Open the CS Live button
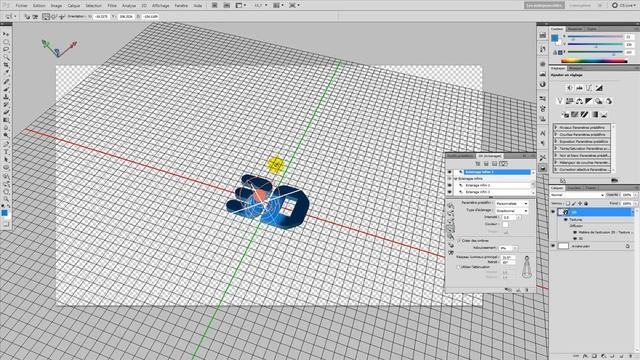 pos(624,5)
